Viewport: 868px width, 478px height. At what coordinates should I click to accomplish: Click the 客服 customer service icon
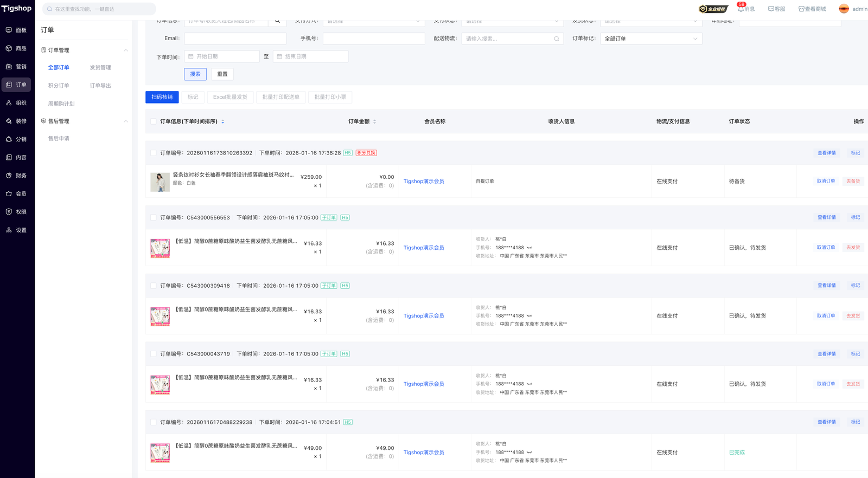pos(771,9)
